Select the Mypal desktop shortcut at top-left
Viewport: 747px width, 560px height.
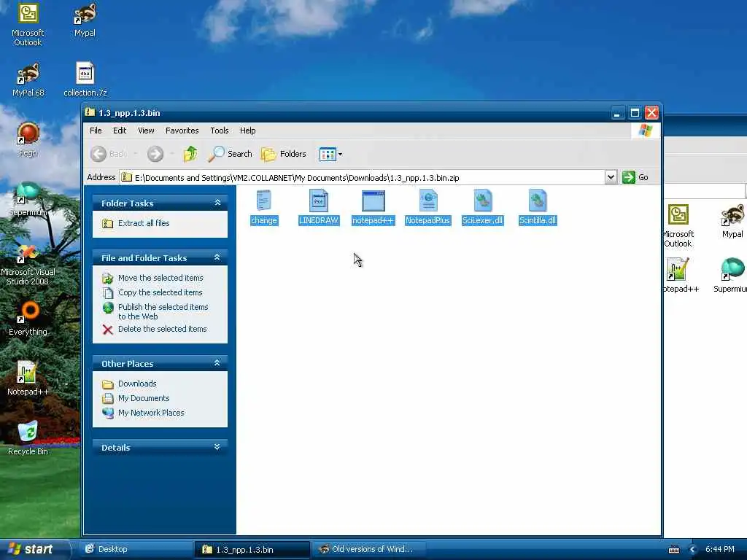click(85, 20)
